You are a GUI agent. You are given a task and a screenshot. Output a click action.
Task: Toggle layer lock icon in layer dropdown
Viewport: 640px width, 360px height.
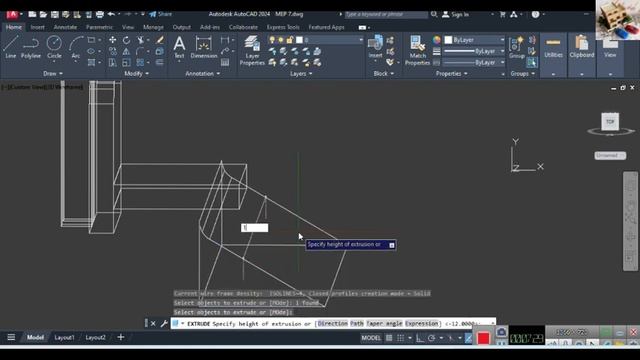290,40
